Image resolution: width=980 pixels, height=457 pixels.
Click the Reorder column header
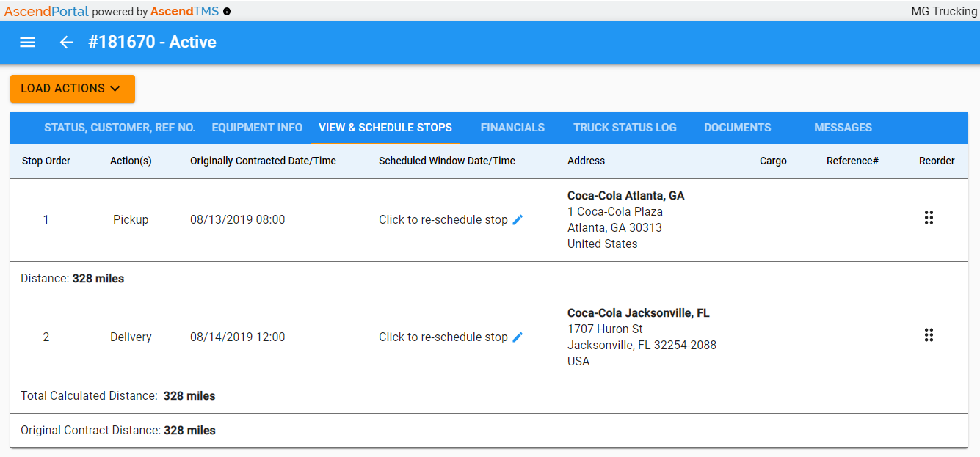tap(937, 161)
